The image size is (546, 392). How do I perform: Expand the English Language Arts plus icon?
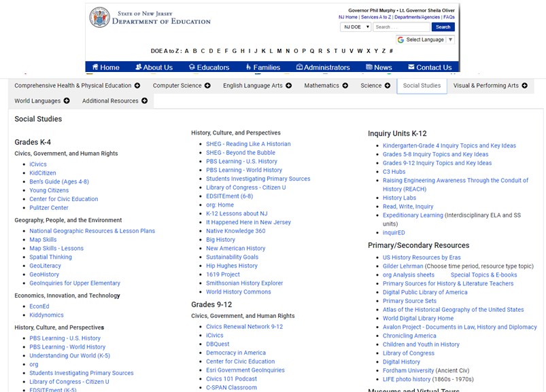[289, 86]
